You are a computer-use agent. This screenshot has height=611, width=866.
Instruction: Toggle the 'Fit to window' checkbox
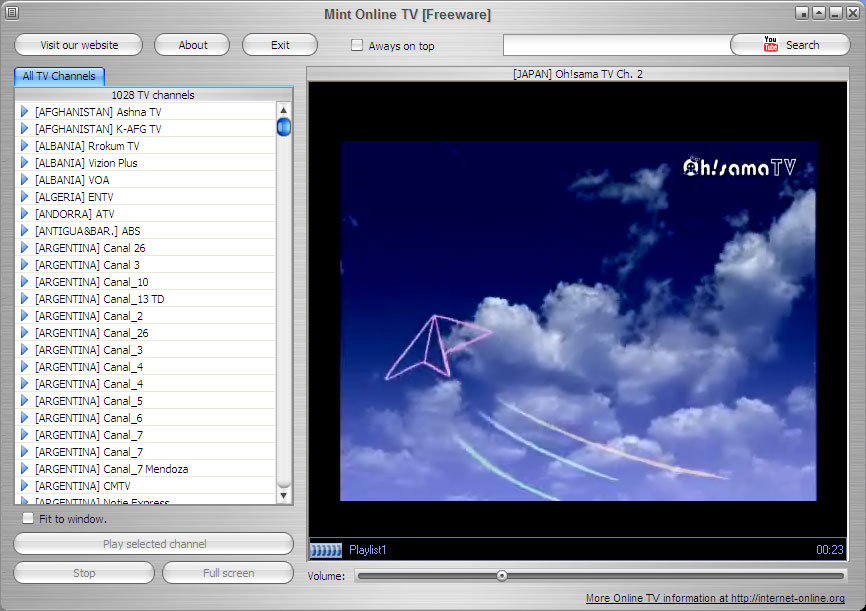click(x=27, y=518)
